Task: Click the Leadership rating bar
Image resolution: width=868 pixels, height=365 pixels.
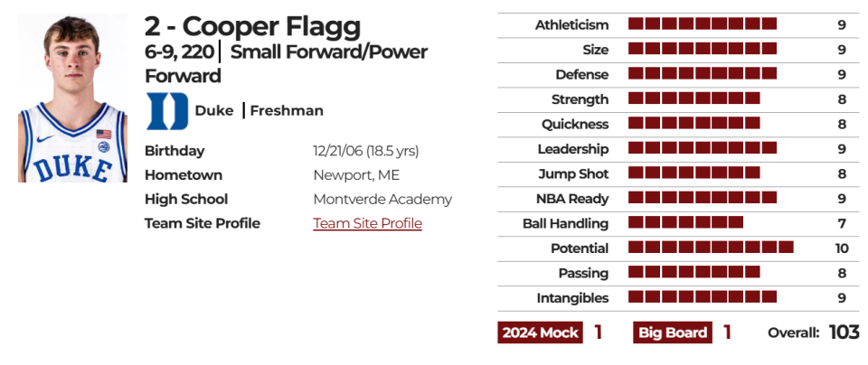Action: (x=703, y=147)
